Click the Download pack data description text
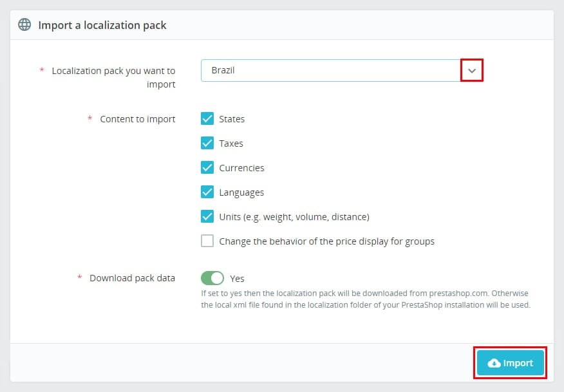 click(365, 299)
